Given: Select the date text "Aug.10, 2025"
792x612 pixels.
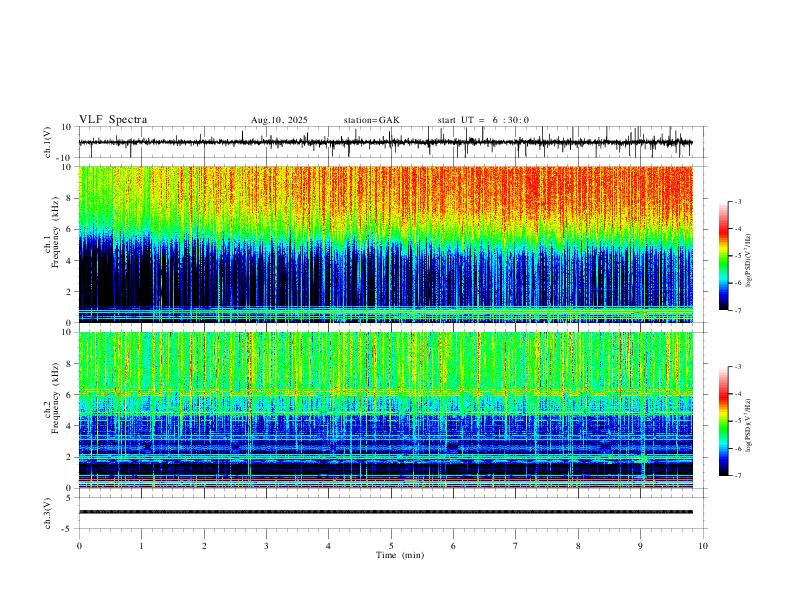Looking at the screenshot, I should [x=279, y=120].
